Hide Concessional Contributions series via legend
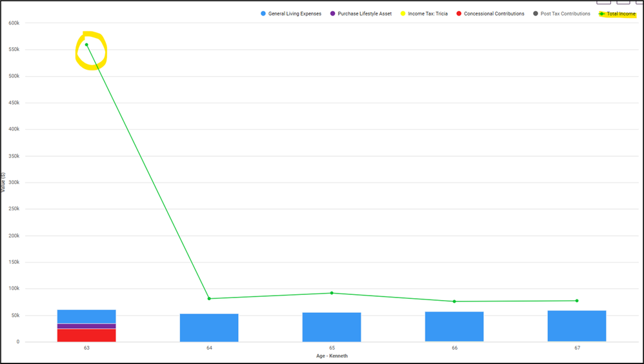This screenshot has height=364, width=644. [494, 14]
